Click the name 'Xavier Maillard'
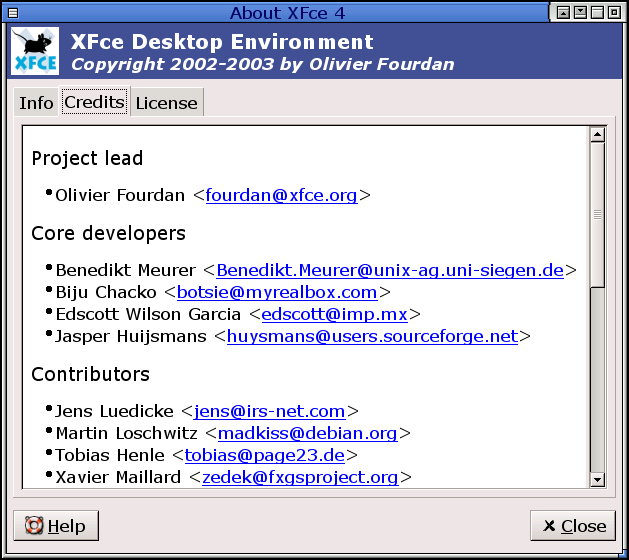 tap(118, 478)
